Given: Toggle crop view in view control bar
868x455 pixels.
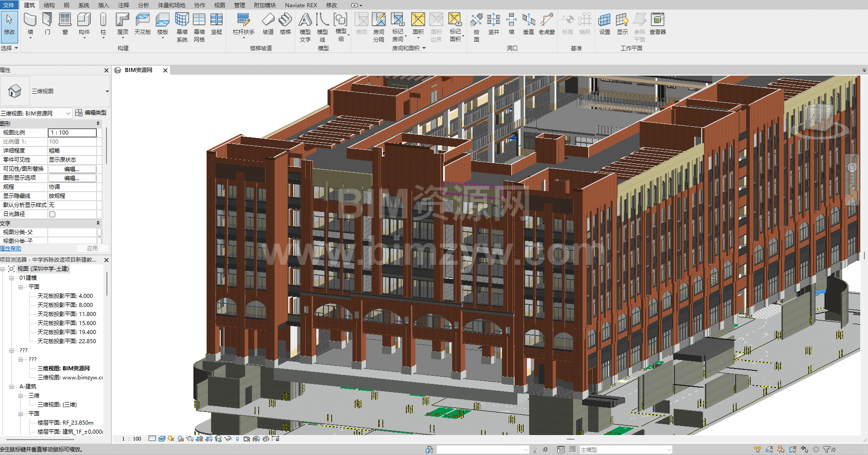Looking at the screenshot, I should 199,439.
